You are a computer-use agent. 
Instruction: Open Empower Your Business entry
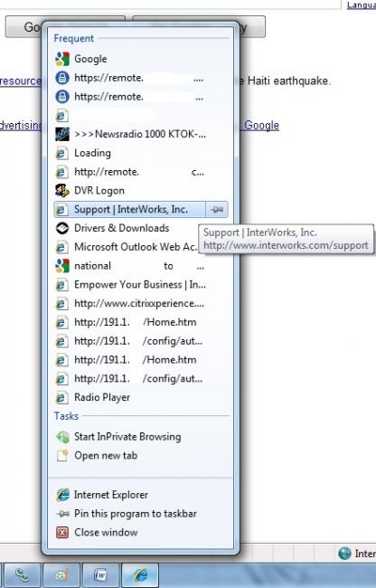[141, 285]
